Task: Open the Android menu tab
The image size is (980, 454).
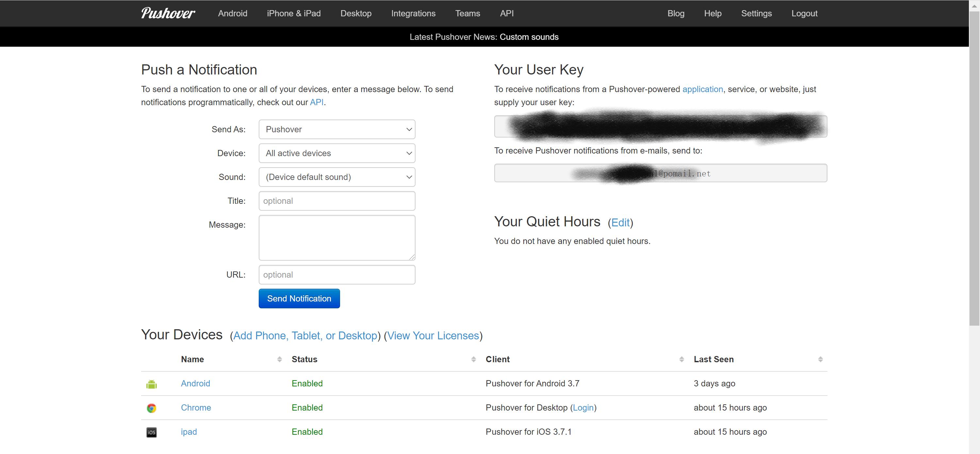Action: point(233,13)
